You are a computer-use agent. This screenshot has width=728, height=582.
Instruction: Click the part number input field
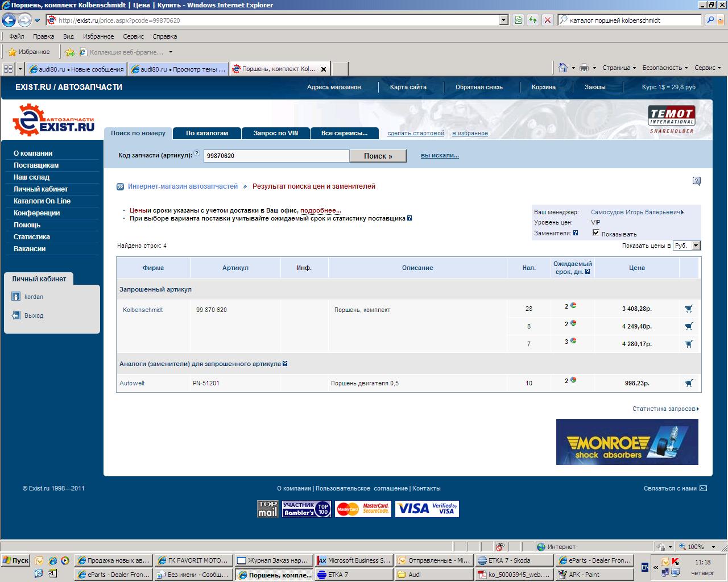tap(276, 156)
